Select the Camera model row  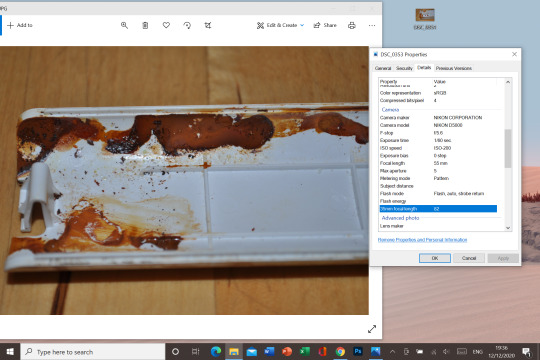coord(438,125)
